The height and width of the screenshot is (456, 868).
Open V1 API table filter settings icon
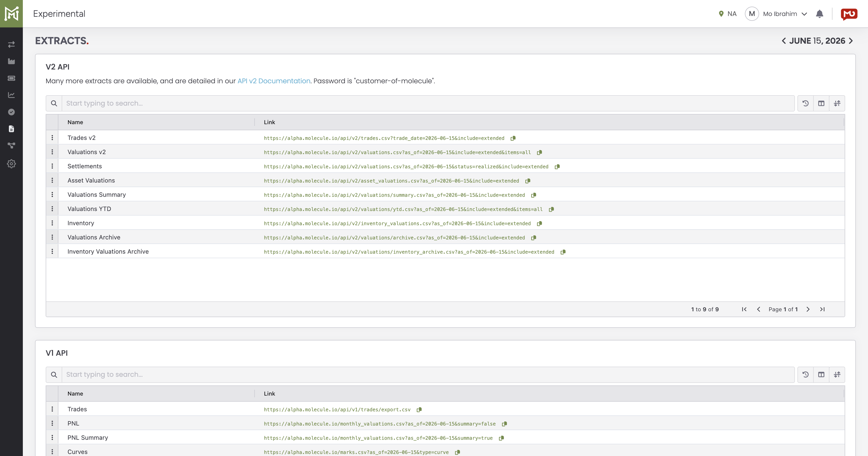pyautogui.click(x=837, y=375)
